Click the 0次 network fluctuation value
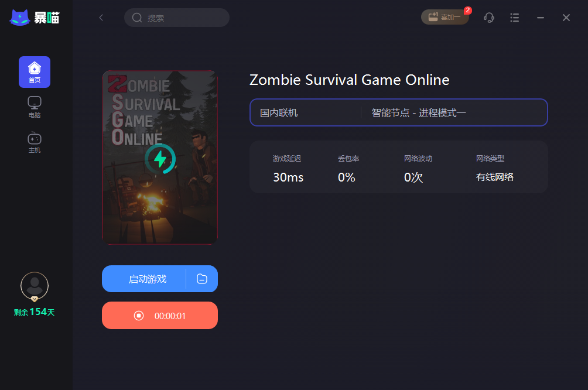Viewport: 588px width, 390px height. pos(413,177)
